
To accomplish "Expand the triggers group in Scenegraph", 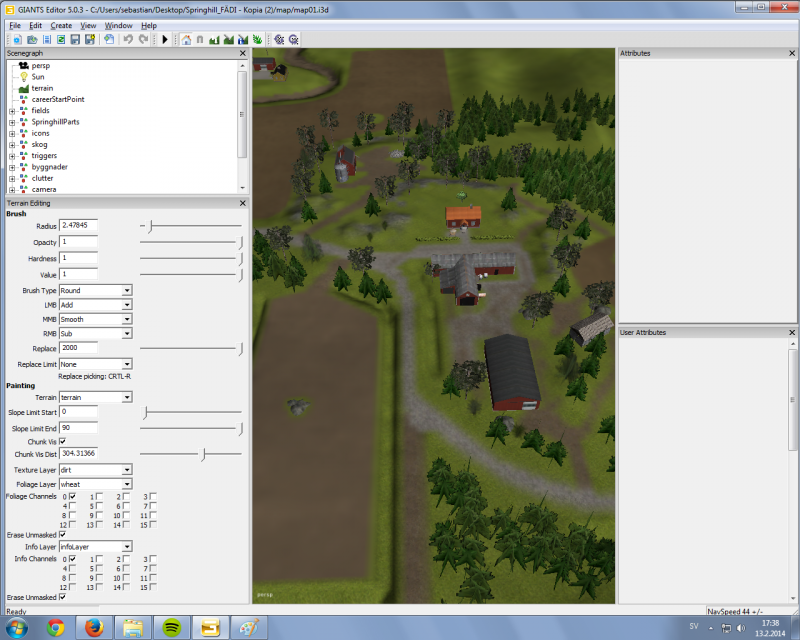I will click(12, 156).
